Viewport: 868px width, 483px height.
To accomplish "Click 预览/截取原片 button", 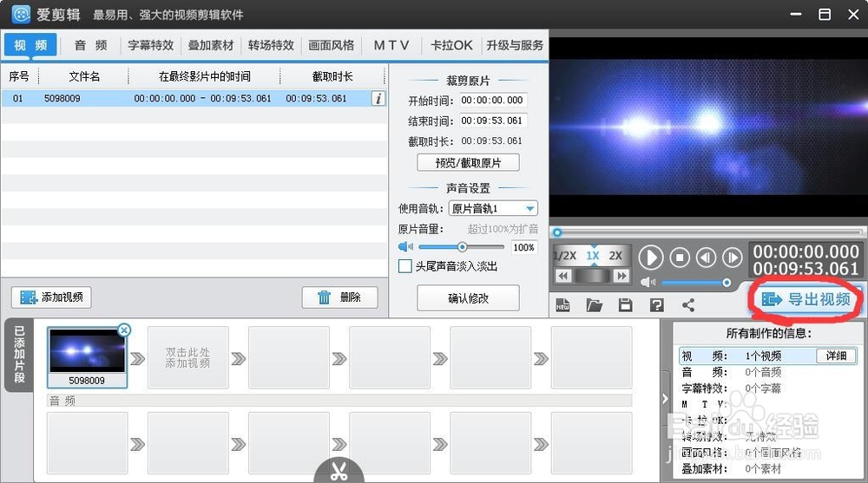I will tap(468, 163).
